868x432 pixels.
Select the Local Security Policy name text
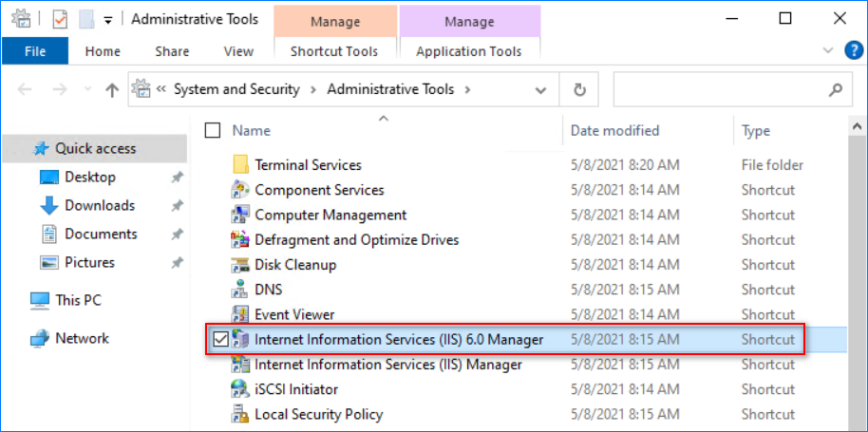tap(319, 414)
